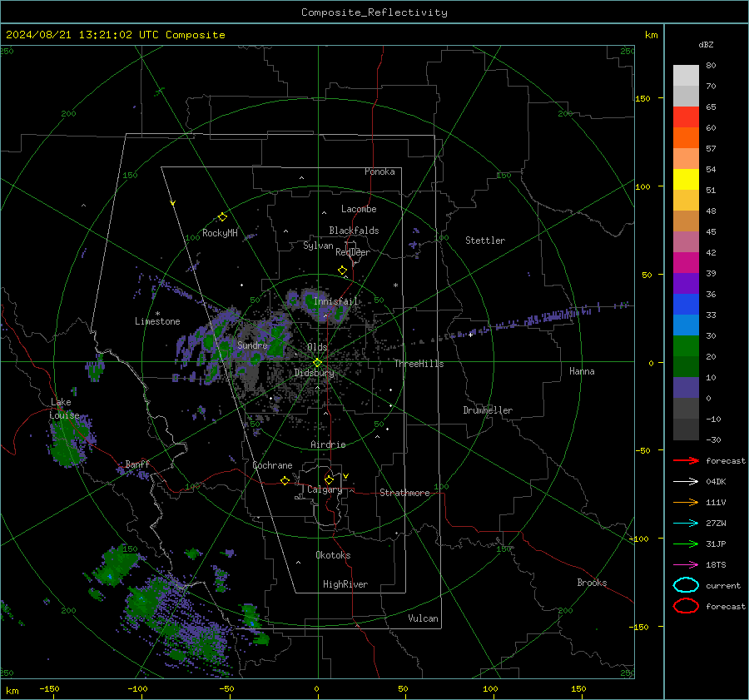Click the Cochrane town label
The height and width of the screenshot is (700, 749).
pyautogui.click(x=272, y=465)
